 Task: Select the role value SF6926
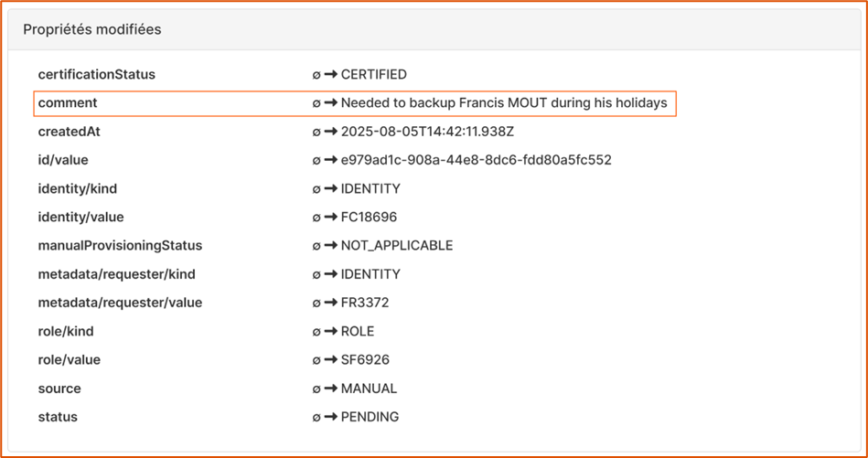[x=365, y=359]
